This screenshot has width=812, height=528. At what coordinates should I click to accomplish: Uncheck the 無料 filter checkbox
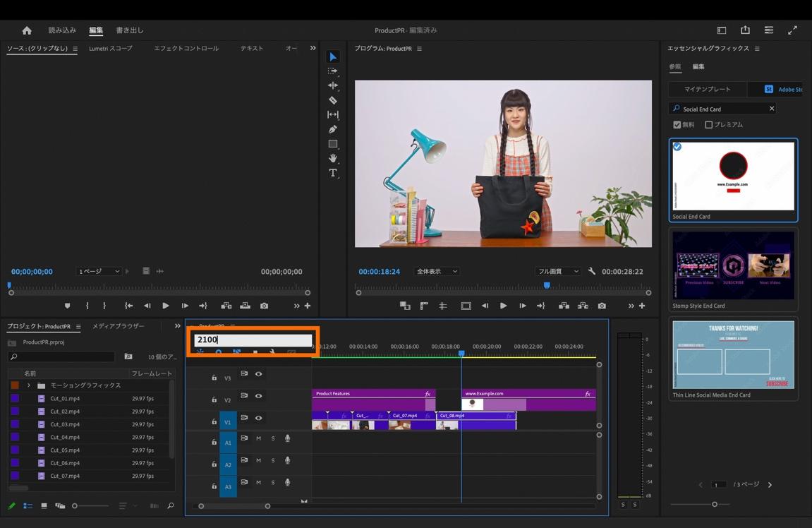[x=677, y=125]
